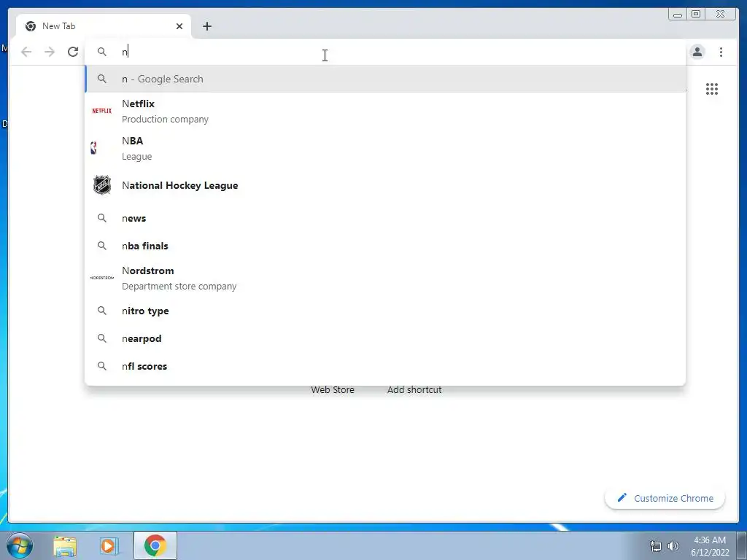Select the Netflix suggestion

(385, 111)
